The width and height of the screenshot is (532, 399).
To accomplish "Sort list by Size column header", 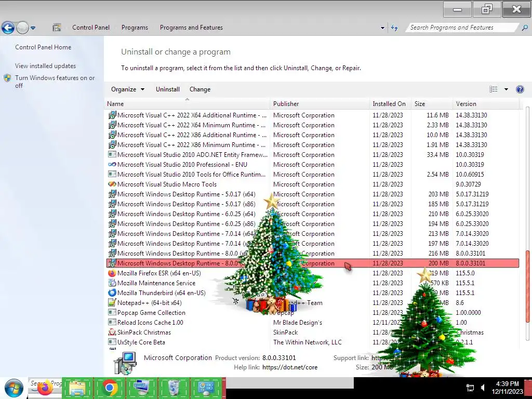I will tap(432, 104).
